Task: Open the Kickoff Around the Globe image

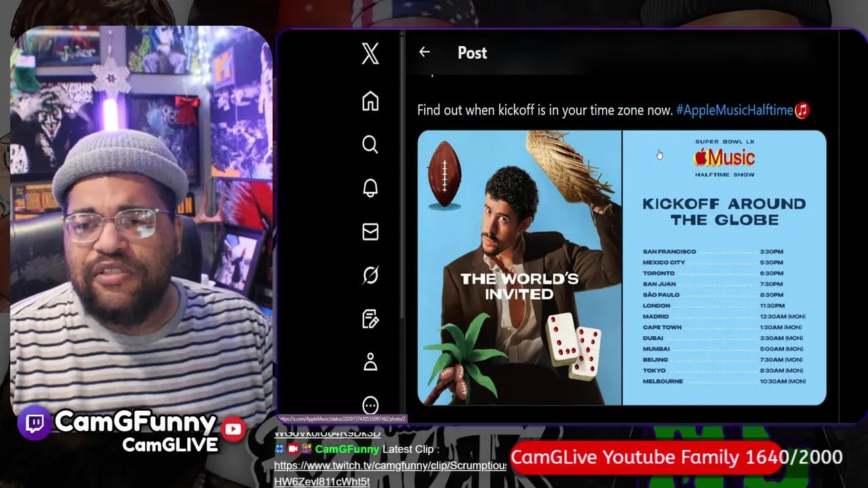Action: [x=724, y=268]
